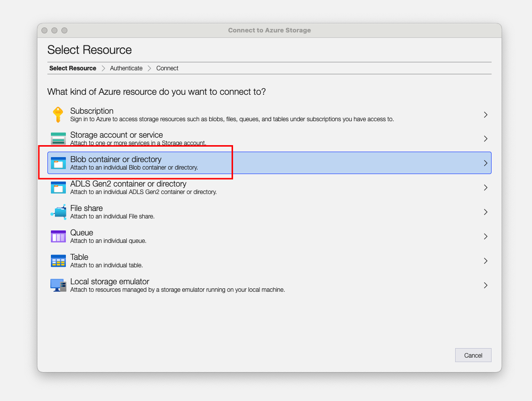
Task: Click the Blob container icon
Action: [x=58, y=163]
